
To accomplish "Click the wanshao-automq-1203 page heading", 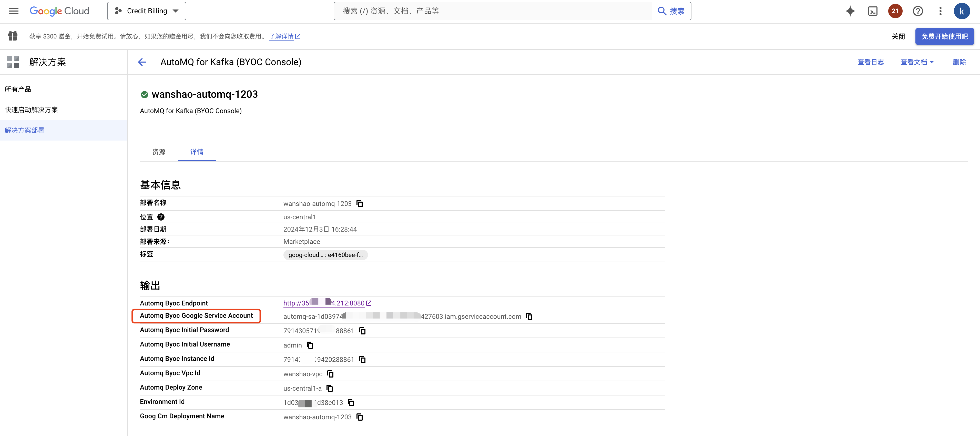I will 205,94.
